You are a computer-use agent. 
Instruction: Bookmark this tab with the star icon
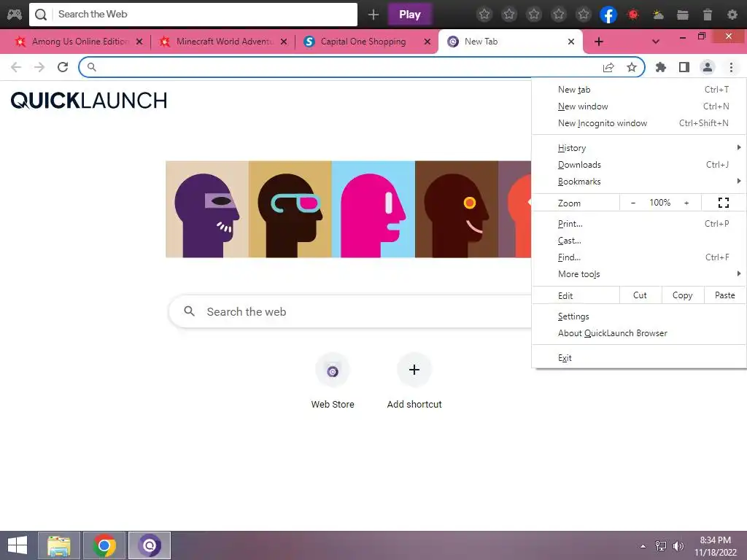click(x=632, y=67)
